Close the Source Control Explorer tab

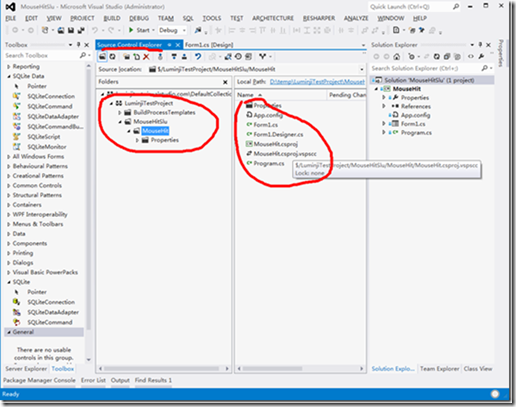pyautogui.click(x=178, y=45)
